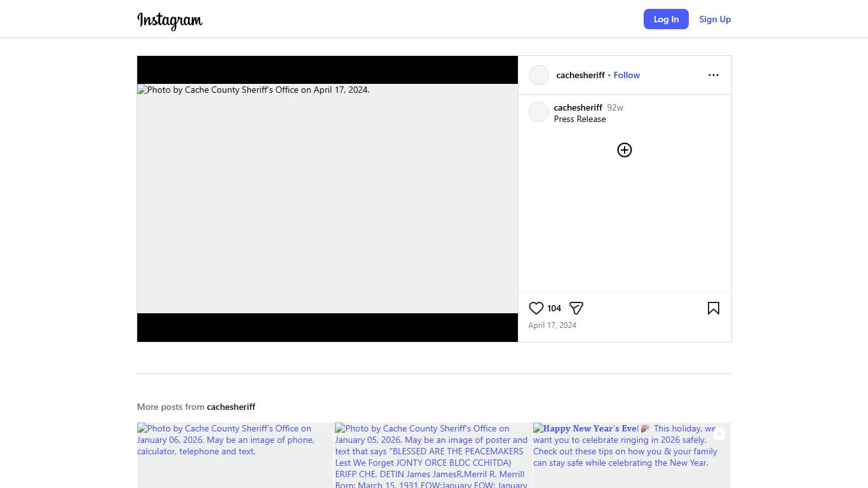Click the avatar beside Press Release caption
Screen dimensions: 868x488
pos(538,112)
